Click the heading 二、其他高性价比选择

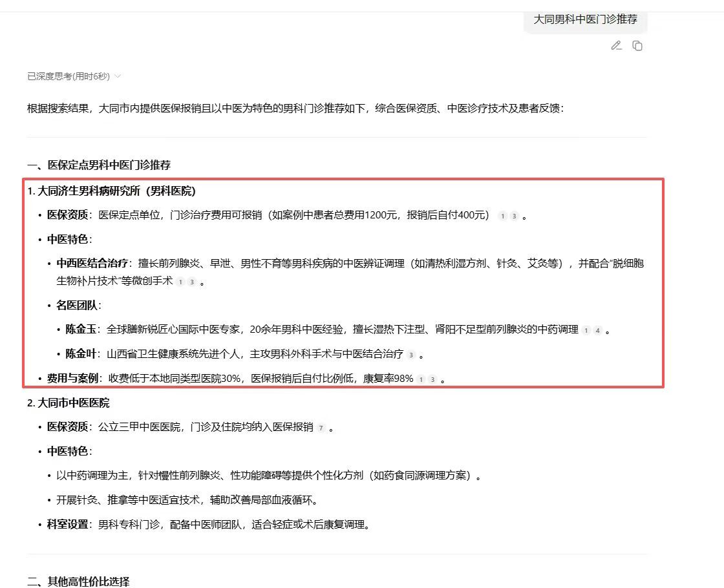[78, 581]
